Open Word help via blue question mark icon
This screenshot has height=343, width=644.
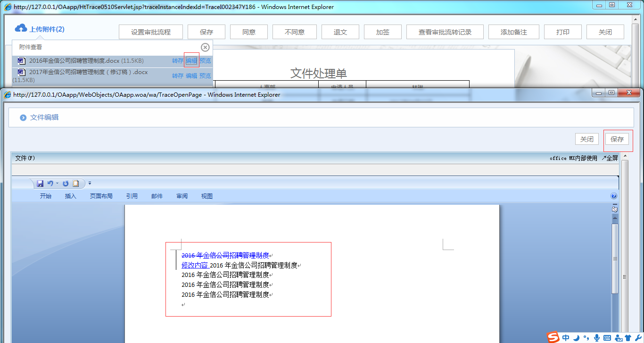point(614,196)
